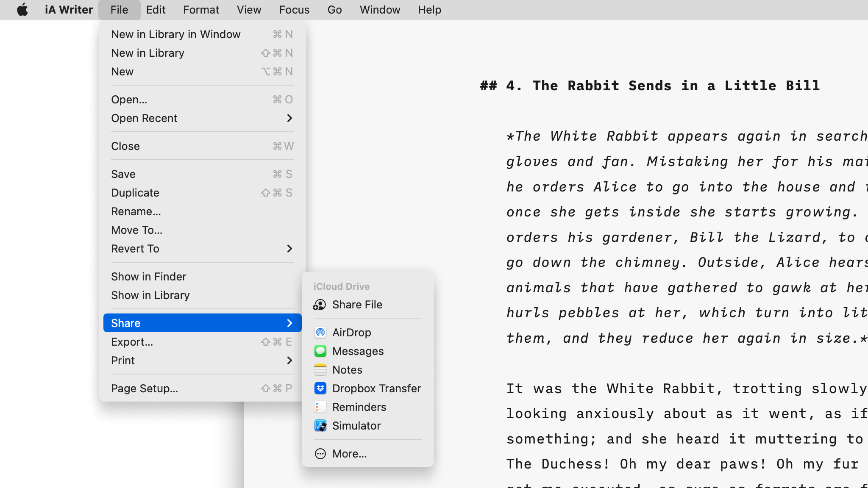Click the Share File collaboration icon

[x=320, y=305]
